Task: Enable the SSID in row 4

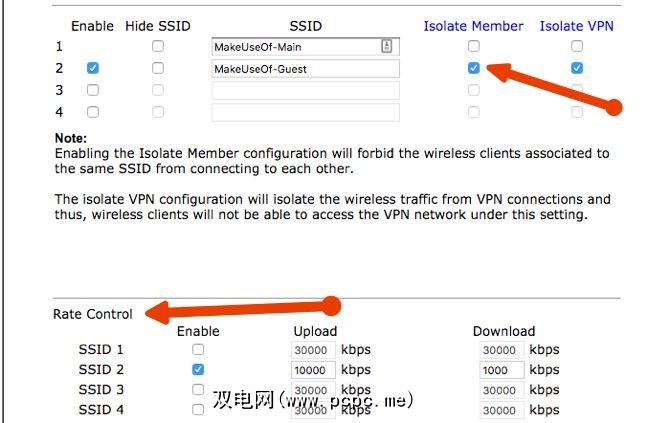Action: (x=93, y=113)
